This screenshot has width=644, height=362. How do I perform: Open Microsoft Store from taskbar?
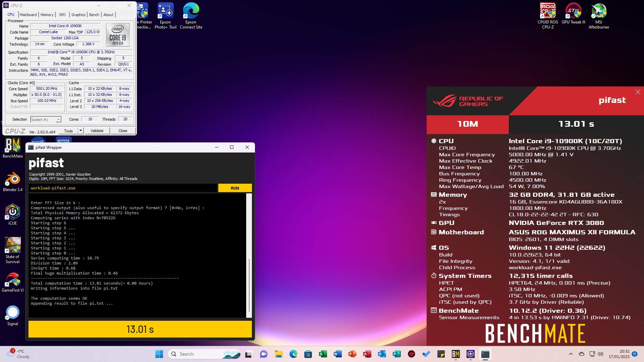[308, 354]
